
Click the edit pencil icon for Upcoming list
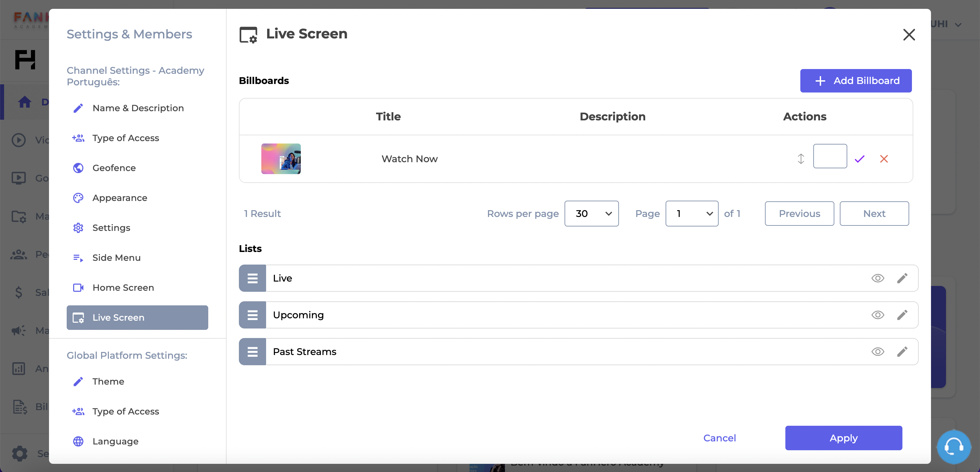coord(902,315)
